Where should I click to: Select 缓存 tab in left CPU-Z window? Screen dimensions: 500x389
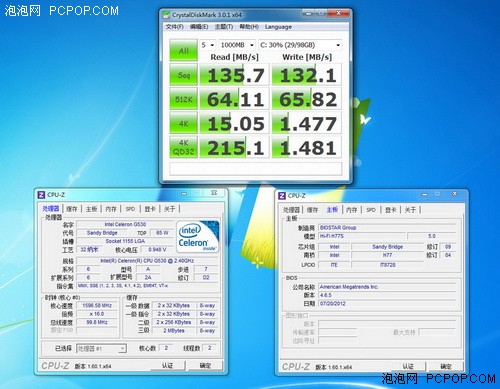72,209
